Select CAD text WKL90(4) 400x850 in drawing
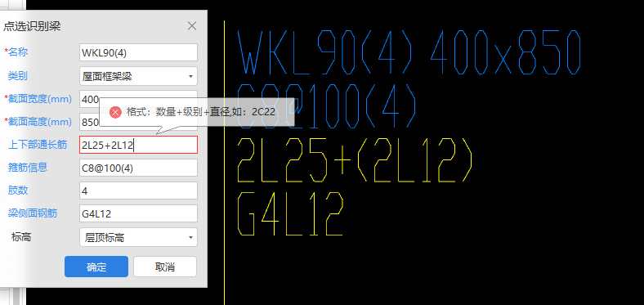644x305 pixels. [409, 52]
